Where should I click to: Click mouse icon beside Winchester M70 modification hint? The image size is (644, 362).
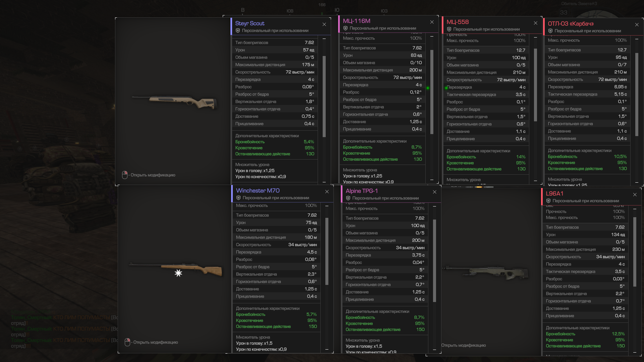127,342
